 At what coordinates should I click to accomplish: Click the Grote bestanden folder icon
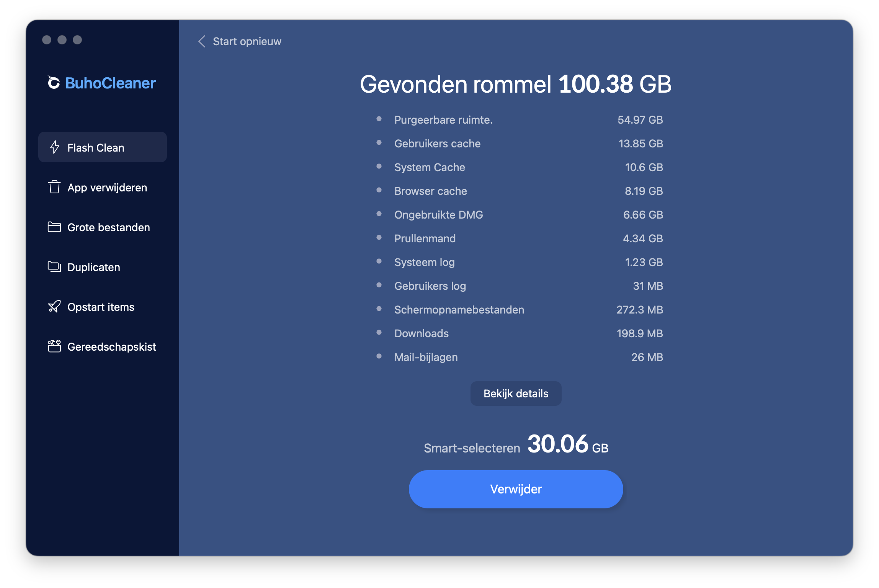pos(54,227)
